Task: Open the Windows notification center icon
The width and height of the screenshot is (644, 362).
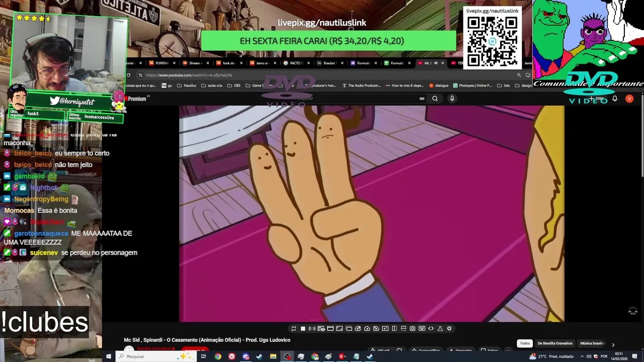Action: point(635,356)
